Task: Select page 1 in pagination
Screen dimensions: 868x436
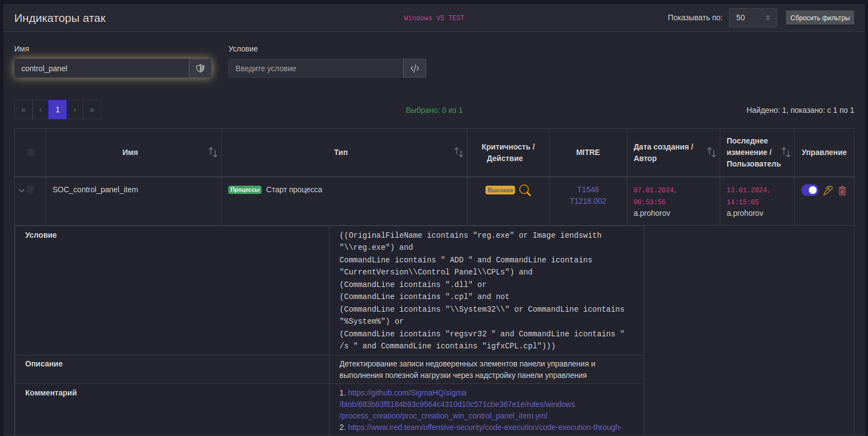Action: point(57,110)
